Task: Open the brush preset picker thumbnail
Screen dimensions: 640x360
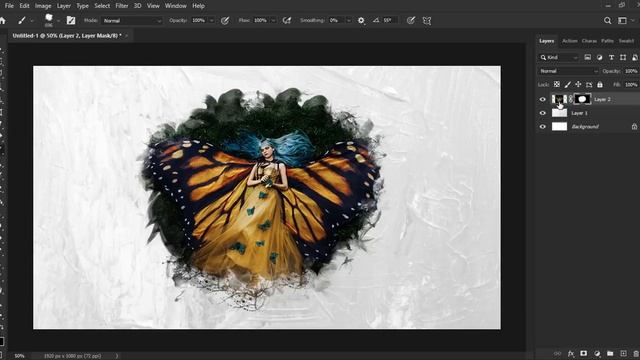Action: coord(49,20)
